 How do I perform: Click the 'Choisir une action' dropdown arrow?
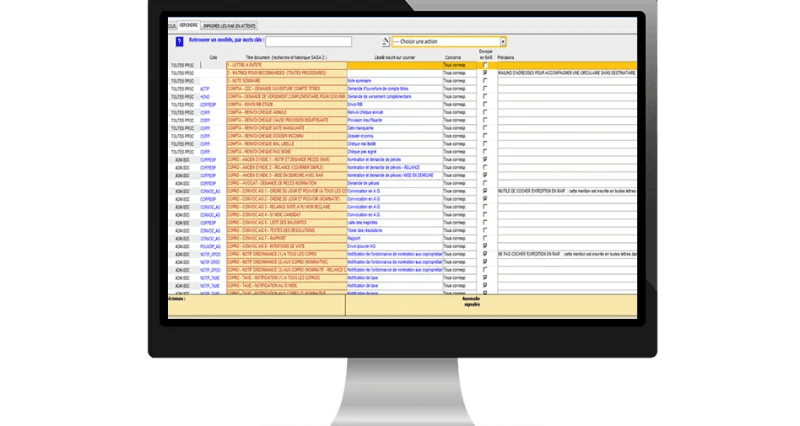pyautogui.click(x=503, y=42)
